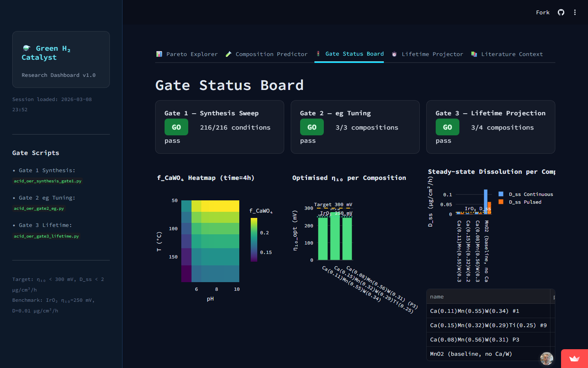Toggle D_ss Continuous legend swatch
Viewport: 588px width, 368px height.
(501, 194)
